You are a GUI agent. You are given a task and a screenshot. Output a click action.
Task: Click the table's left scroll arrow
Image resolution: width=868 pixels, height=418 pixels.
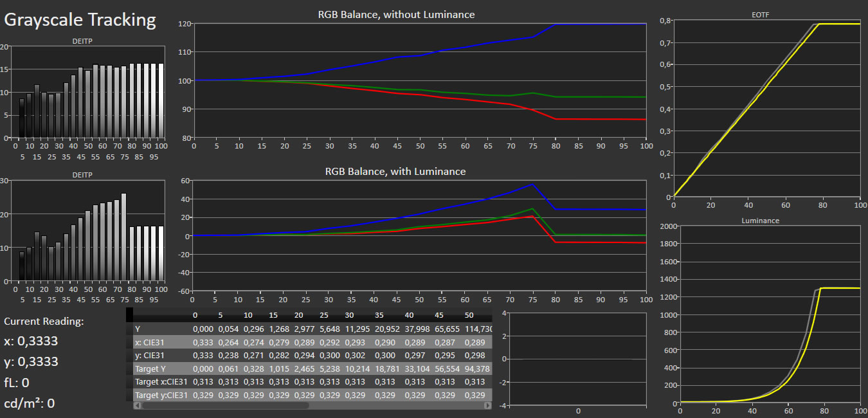pos(137,406)
